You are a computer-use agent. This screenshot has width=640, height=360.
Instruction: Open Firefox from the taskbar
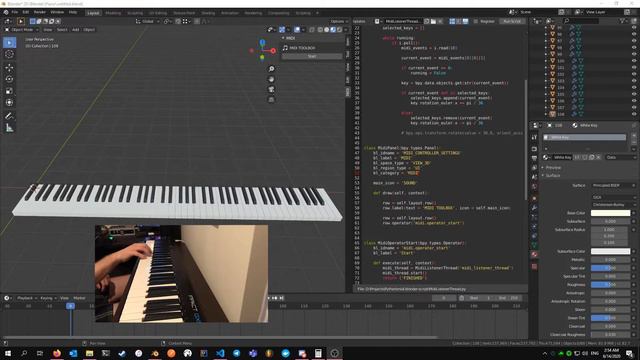point(57,353)
